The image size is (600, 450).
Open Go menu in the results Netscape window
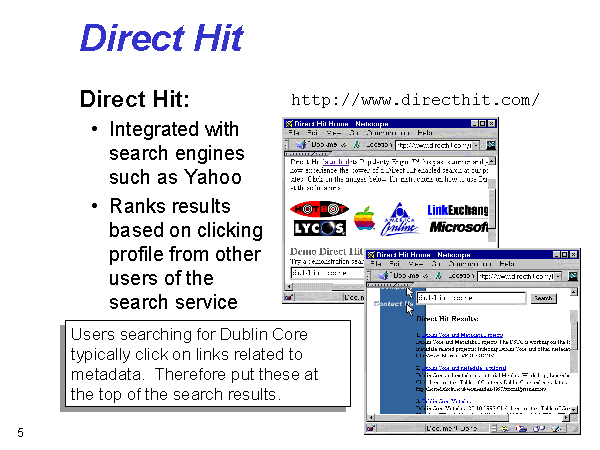click(436, 264)
